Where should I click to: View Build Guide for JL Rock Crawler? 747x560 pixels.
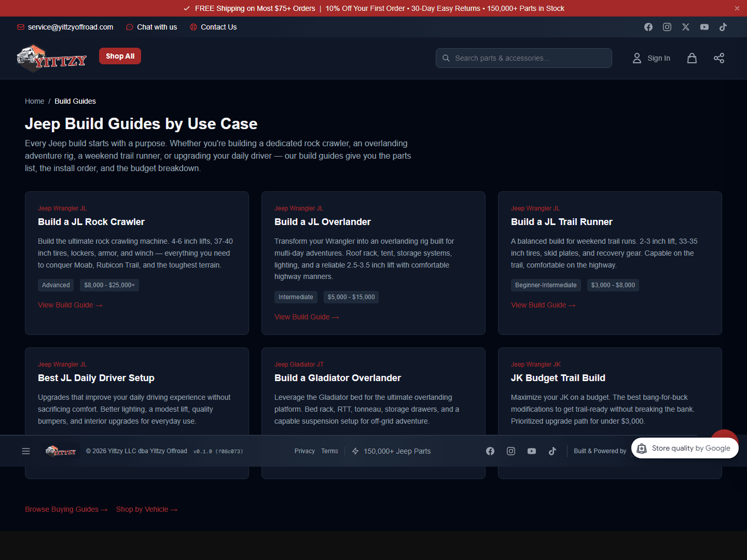click(x=70, y=305)
